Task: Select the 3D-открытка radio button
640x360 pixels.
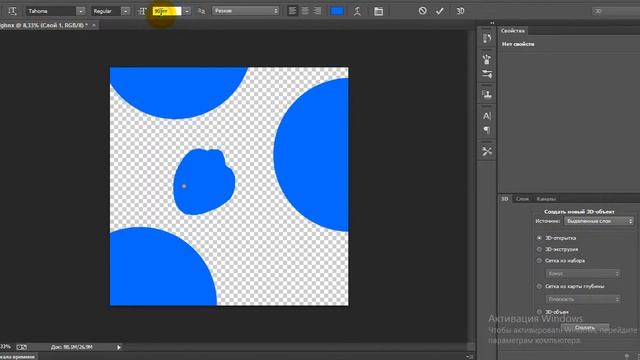Action: [539, 238]
